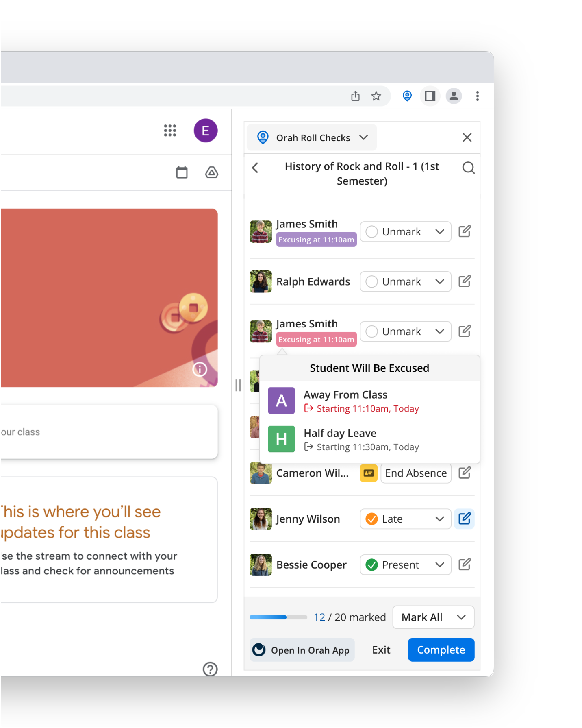582x728 pixels.
Task: Open the help question mark icon
Action: click(210, 669)
